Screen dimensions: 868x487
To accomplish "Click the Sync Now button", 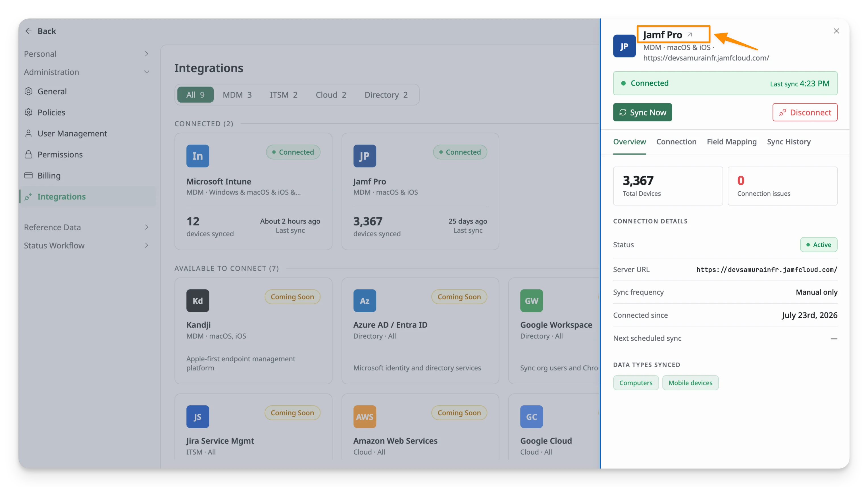I will [x=642, y=112].
